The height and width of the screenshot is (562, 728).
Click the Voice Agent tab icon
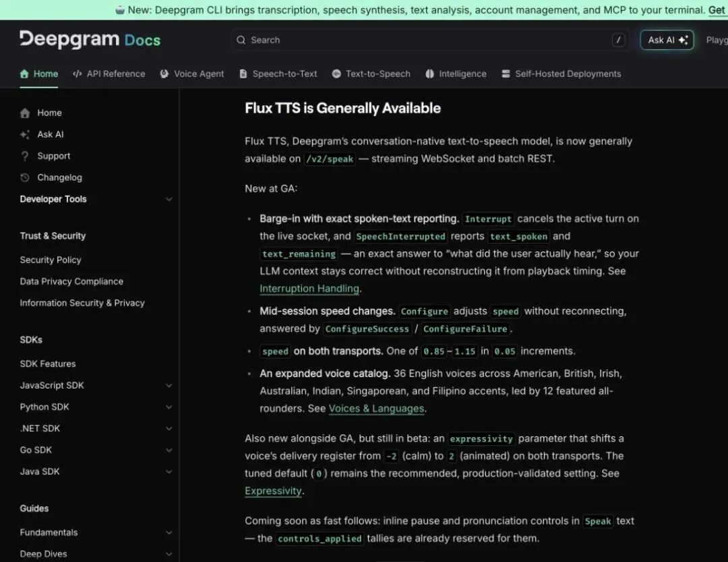click(164, 74)
